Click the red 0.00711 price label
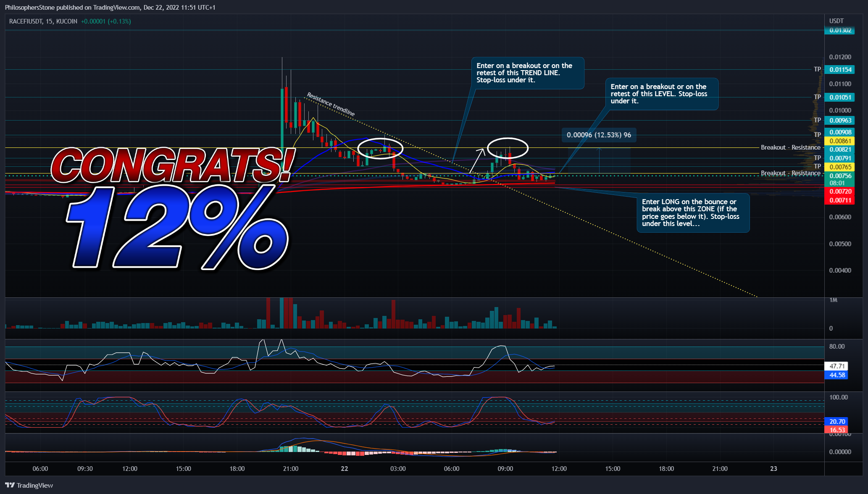Viewport: 868px width, 494px height. point(839,200)
